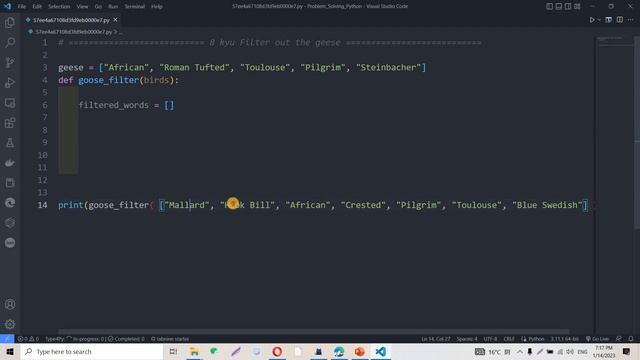Click Go Live server button
640x360 pixels.
pyautogui.click(x=597, y=339)
